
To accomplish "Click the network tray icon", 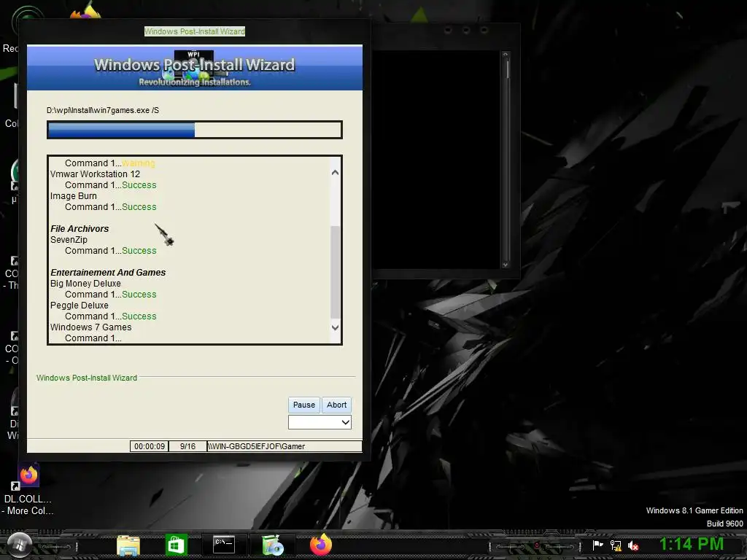I will pos(616,545).
